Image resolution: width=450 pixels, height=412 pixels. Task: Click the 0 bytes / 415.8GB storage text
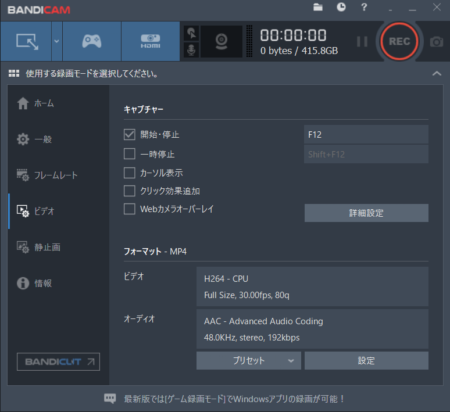click(x=299, y=51)
